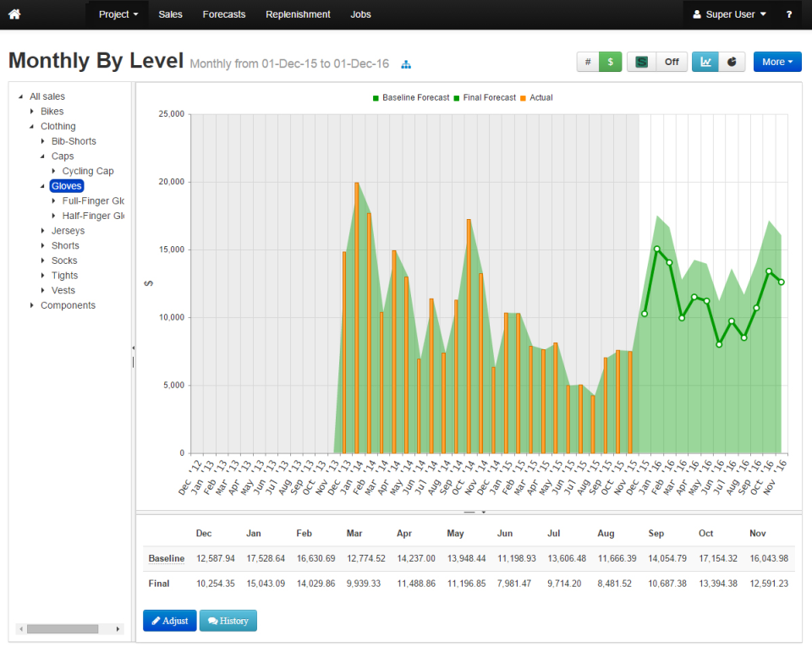Switch to pie chart view
Image resolution: width=812 pixels, height=647 pixels.
coord(732,62)
